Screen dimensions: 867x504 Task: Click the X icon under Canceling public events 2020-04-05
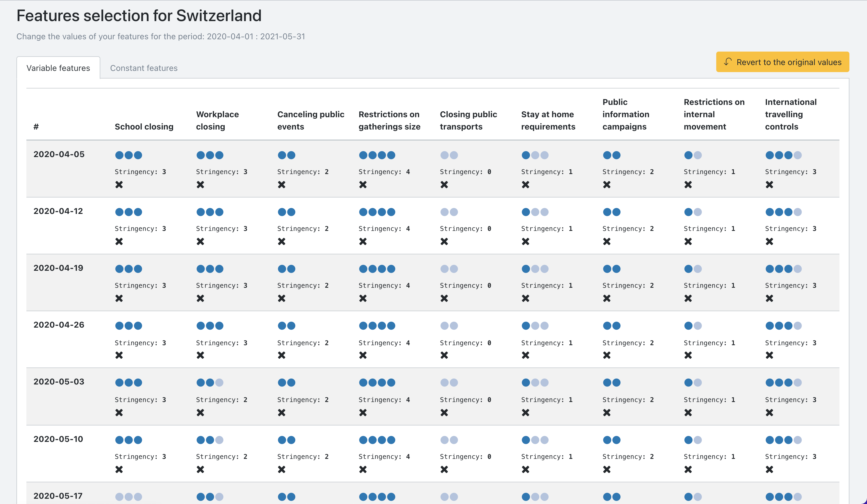click(x=281, y=184)
